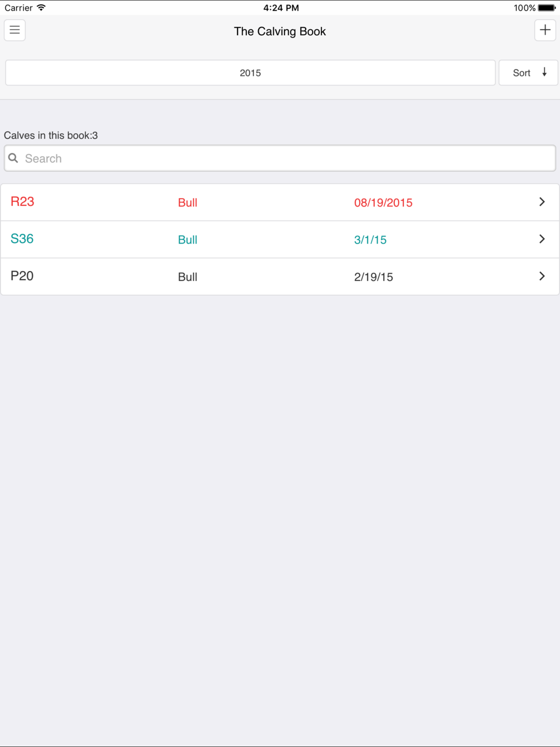
Task: Select calf S36 tag label
Action: [22, 239]
